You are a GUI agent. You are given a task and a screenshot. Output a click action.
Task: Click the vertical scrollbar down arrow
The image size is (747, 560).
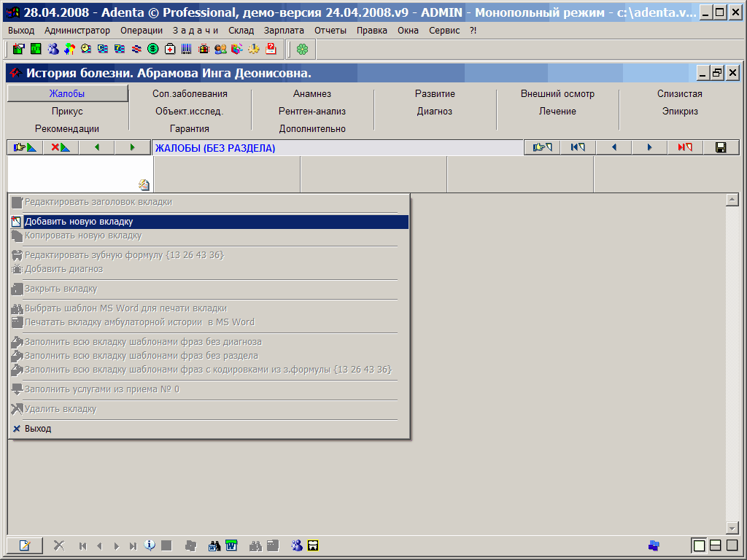pyautogui.click(x=732, y=528)
